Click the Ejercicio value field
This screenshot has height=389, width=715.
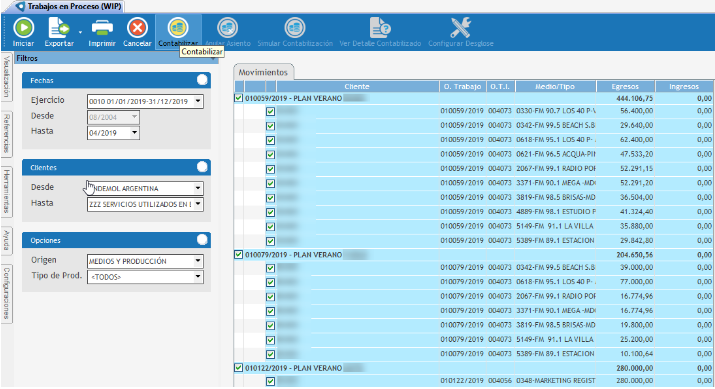point(140,101)
